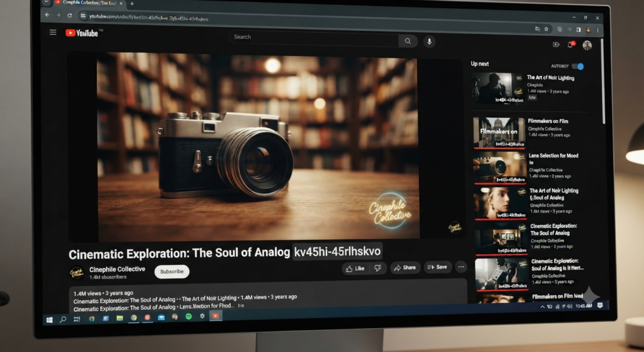This screenshot has width=644, height=352.
Task: Open 'Filmmakers on Film' thumbnail
Action: pos(499,132)
